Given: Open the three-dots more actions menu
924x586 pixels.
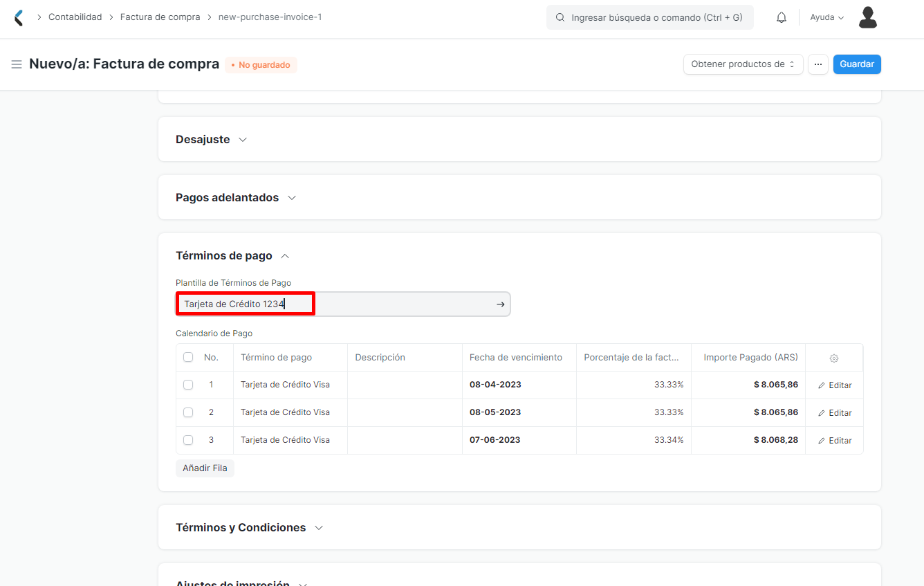Looking at the screenshot, I should click(x=818, y=64).
